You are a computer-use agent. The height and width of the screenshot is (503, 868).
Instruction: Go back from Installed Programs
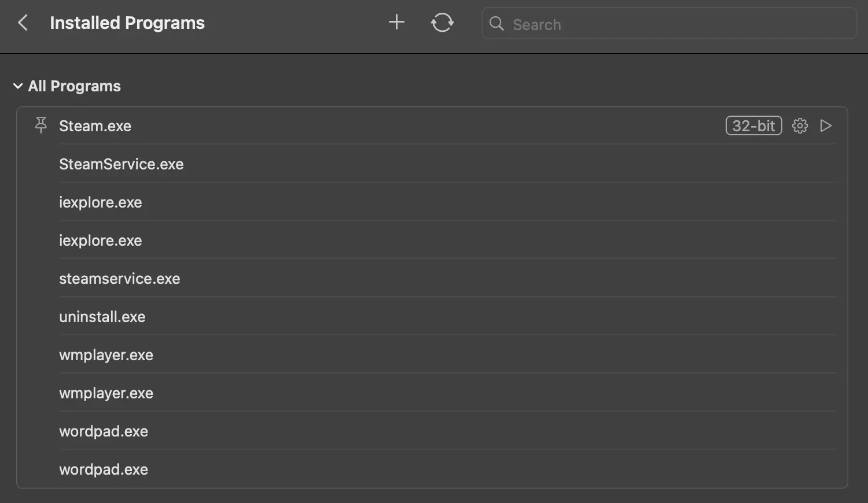point(23,23)
